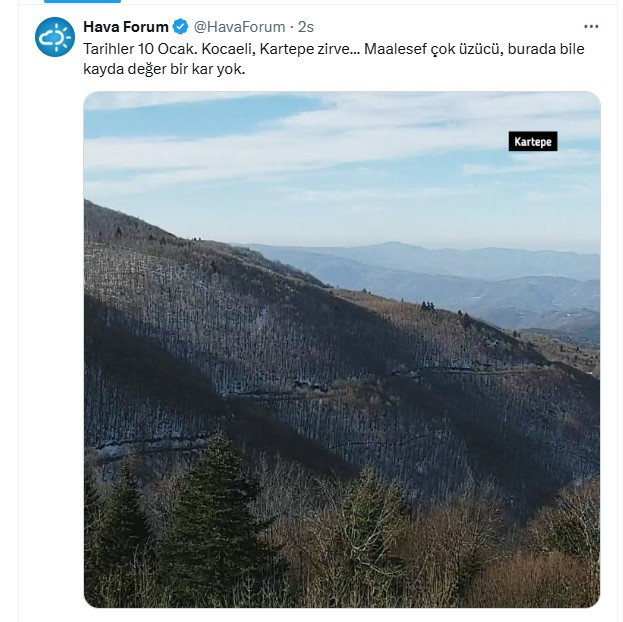
Task: Open the Kartepe mountain video thumbnail
Action: (x=341, y=349)
